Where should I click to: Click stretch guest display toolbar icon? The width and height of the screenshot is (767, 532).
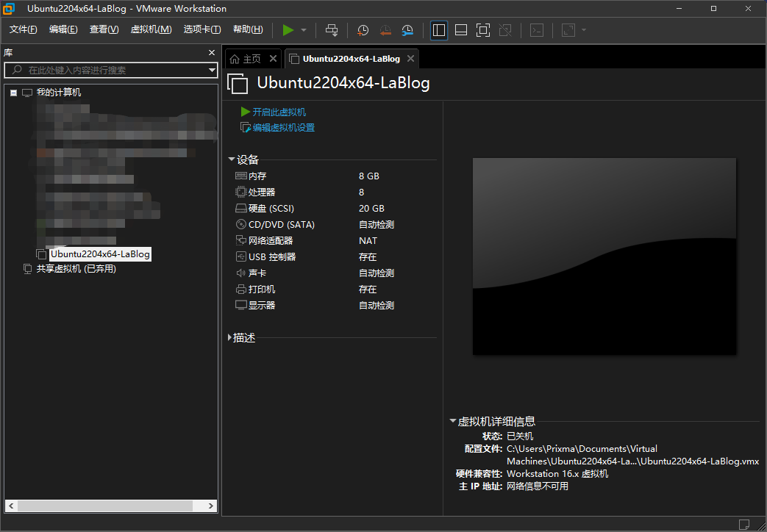(x=568, y=30)
